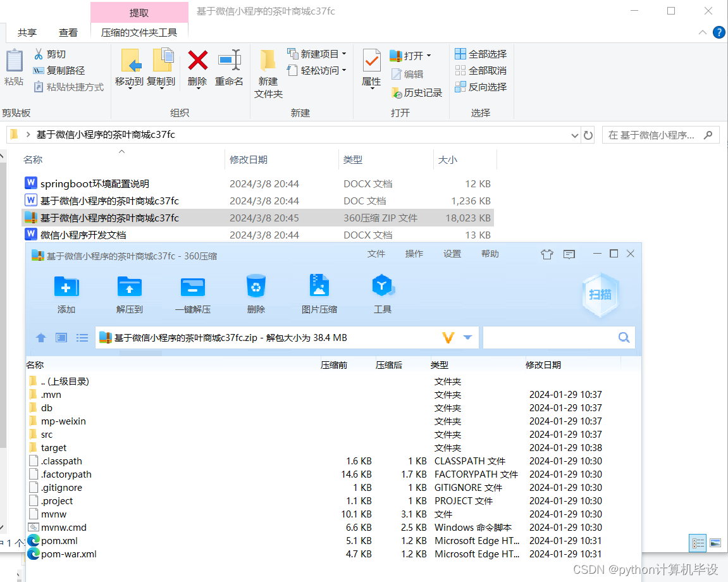Click 全部取消 (Select none) in Explorer ribbon
The height and width of the screenshot is (582, 728).
click(x=481, y=71)
